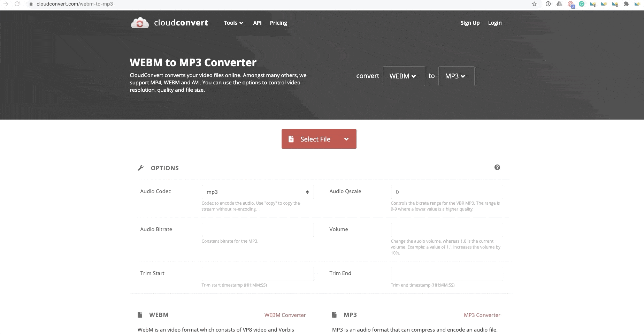Click 'Constant bitrate for the MP3.' hint

tap(230, 241)
